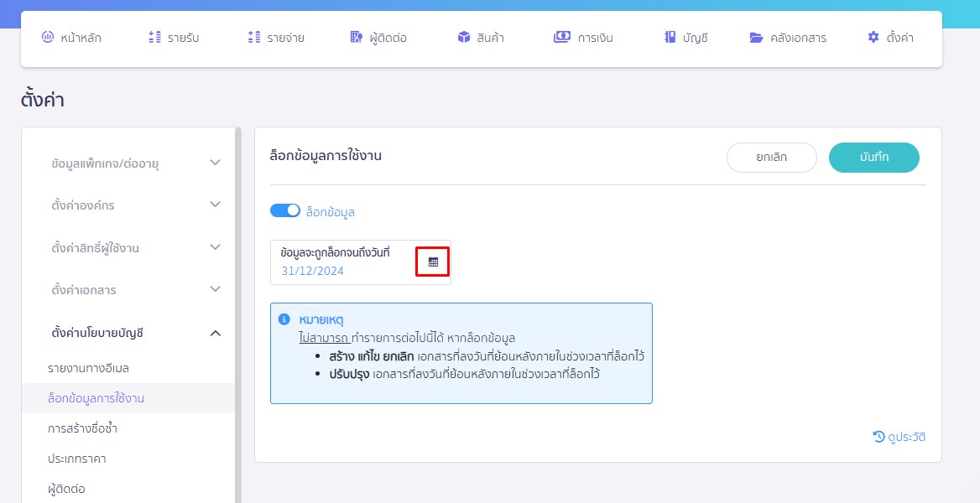This screenshot has width=980, height=503.
Task: Expand ตั้งค่าองค์กร section chevron
Action: click(x=215, y=205)
